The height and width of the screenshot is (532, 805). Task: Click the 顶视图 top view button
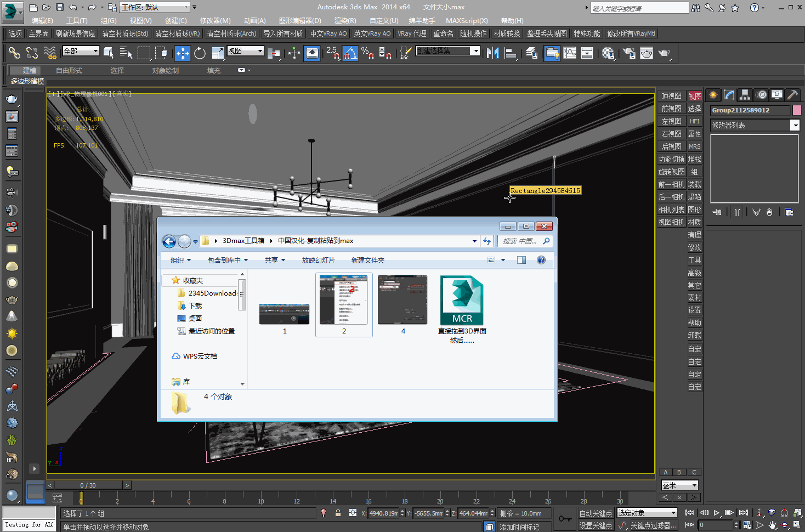pos(671,96)
